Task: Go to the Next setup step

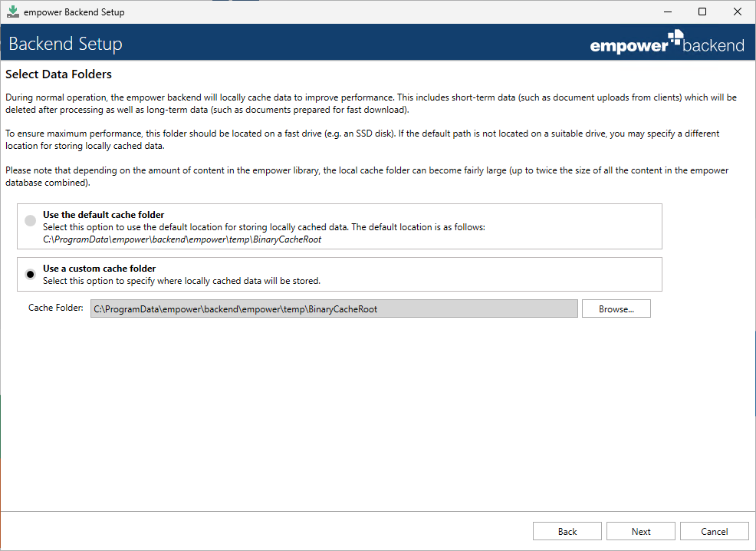Action: (x=641, y=531)
